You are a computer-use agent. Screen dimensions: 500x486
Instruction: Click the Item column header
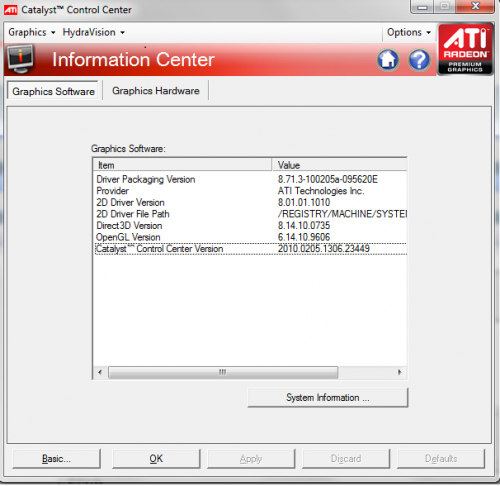tap(183, 165)
